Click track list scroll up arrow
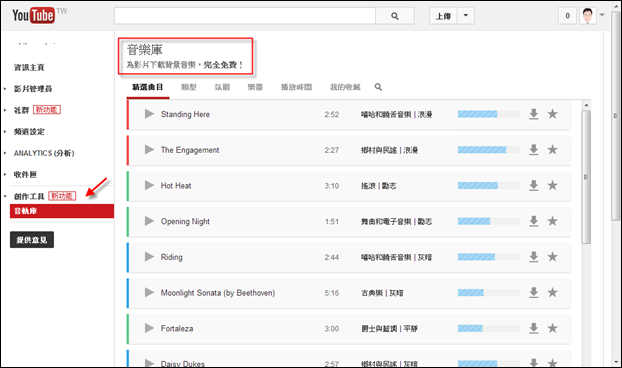 (586, 105)
